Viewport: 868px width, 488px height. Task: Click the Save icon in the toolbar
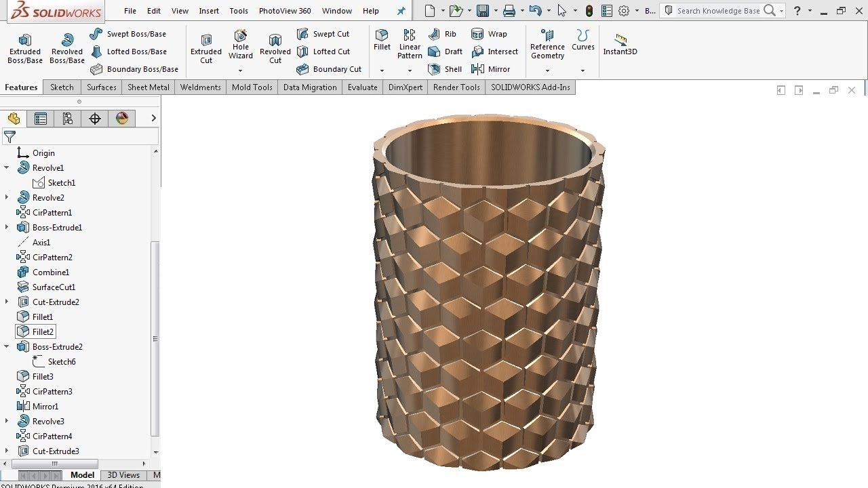pos(483,11)
